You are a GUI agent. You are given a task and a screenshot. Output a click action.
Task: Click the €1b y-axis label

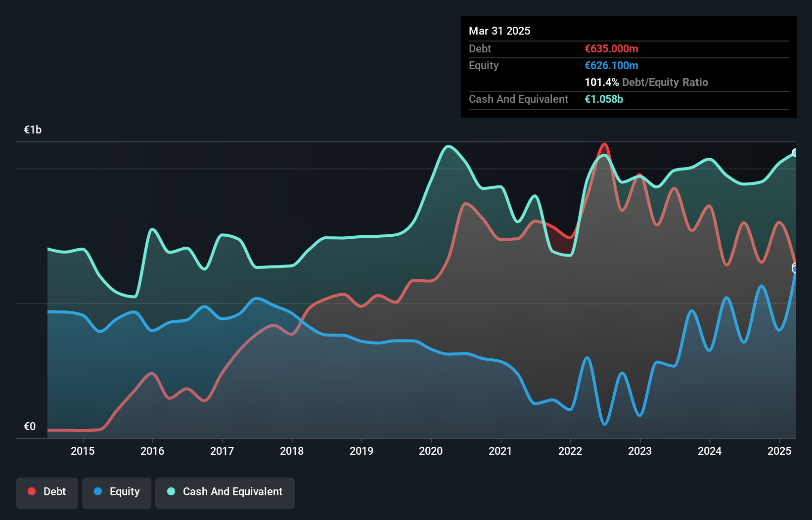33,130
